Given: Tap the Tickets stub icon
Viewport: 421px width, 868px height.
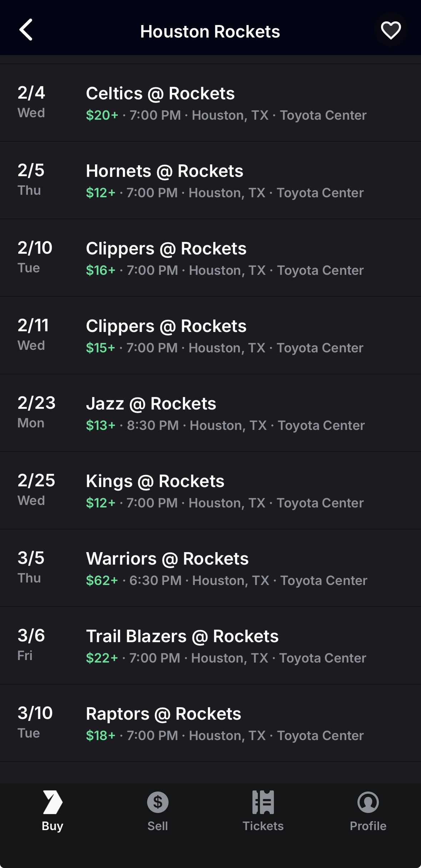Looking at the screenshot, I should coord(263,802).
